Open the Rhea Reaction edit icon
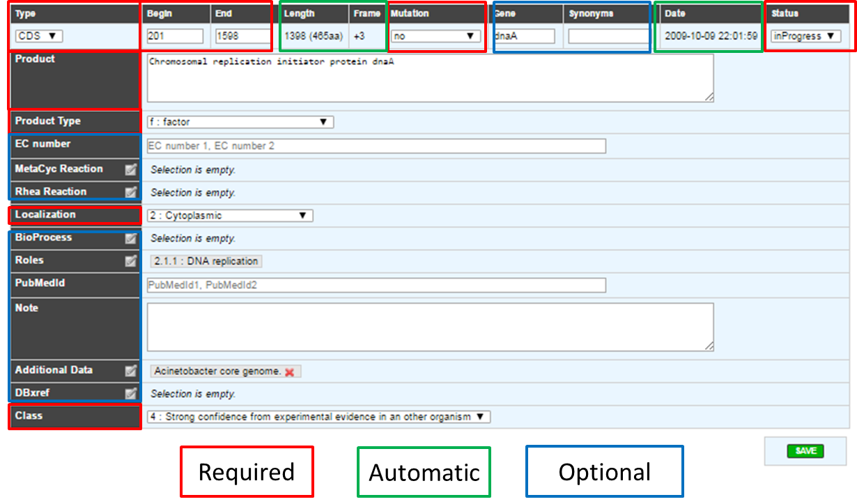The image size is (857, 504). point(130,192)
